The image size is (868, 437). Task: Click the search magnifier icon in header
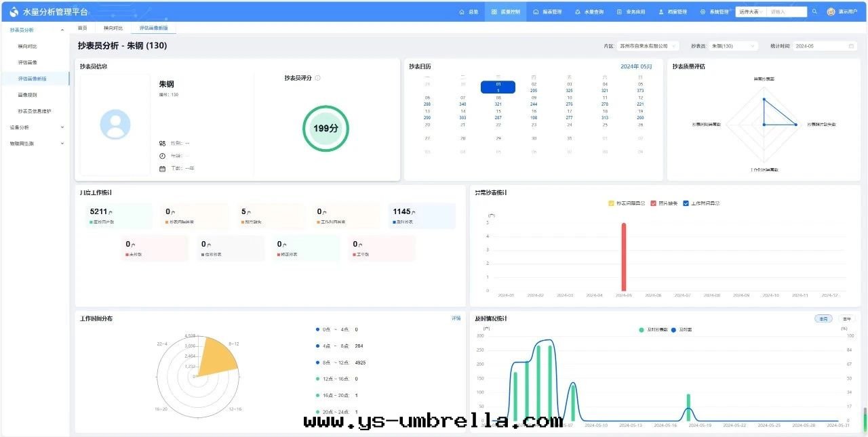coord(814,12)
